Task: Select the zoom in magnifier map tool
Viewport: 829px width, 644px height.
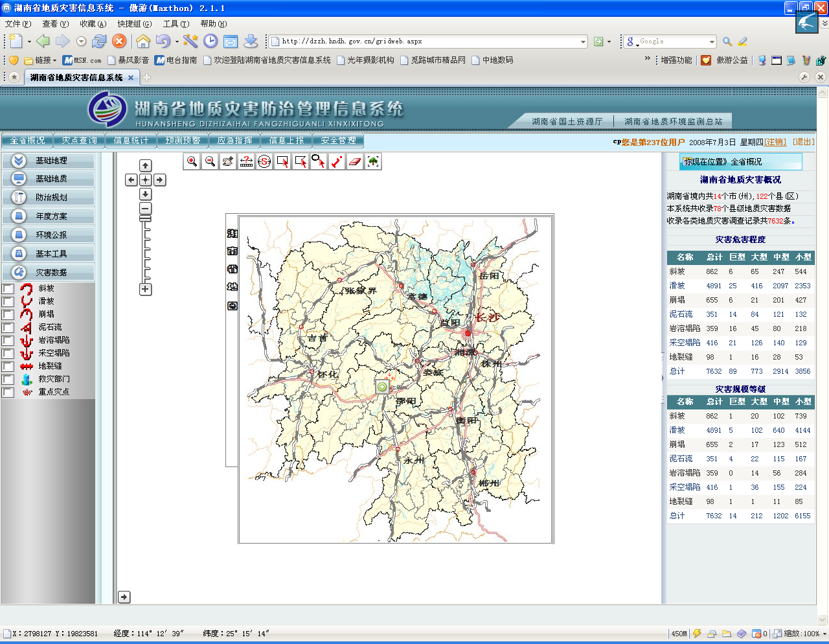Action: [192, 161]
